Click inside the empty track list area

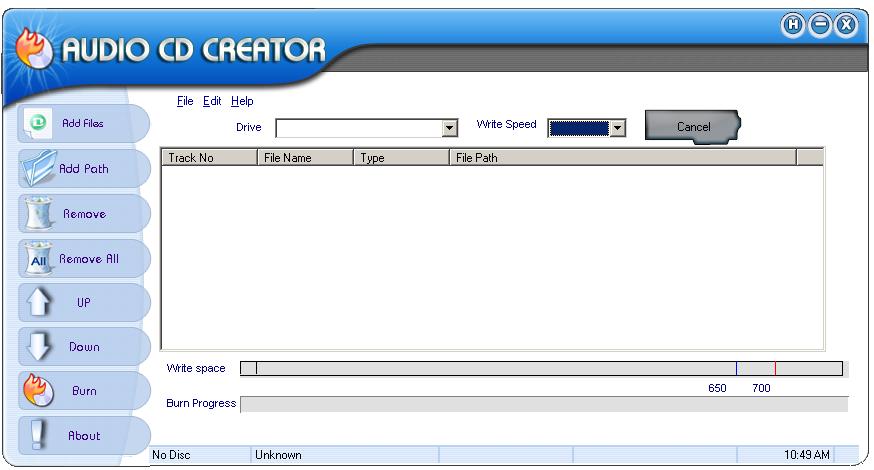[x=490, y=257]
